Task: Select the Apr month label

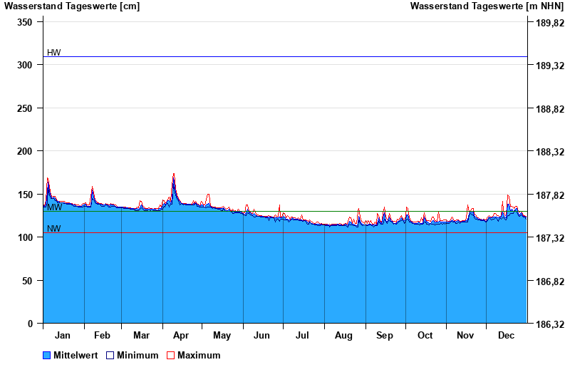Action: pos(181,336)
